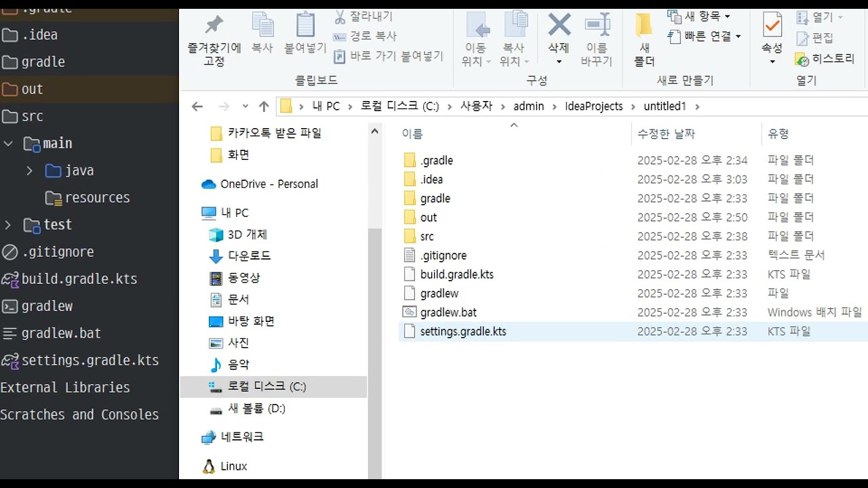Open the recent locations dropdown chevron
868x488 pixels.
tap(245, 106)
